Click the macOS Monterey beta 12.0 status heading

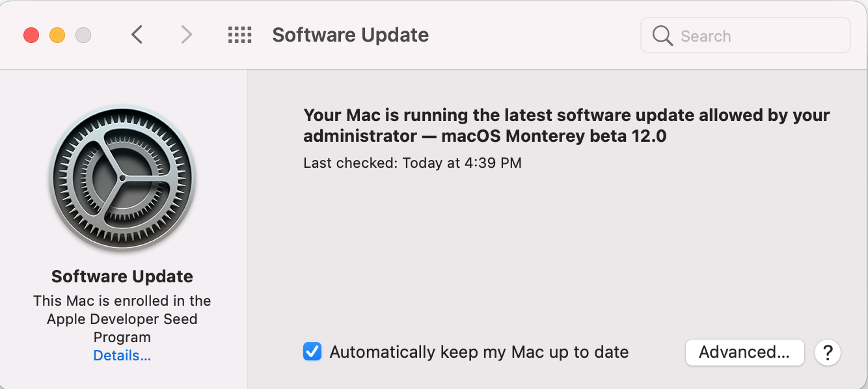566,126
